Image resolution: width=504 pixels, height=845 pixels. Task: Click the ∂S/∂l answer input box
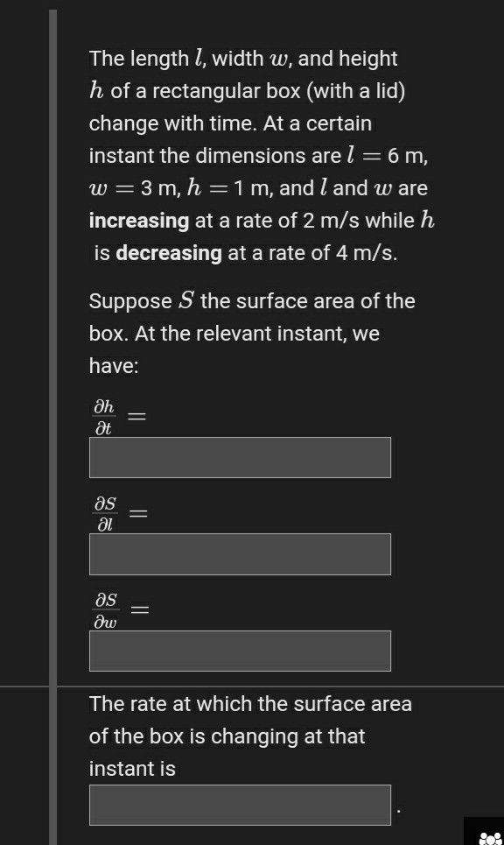tap(240, 554)
